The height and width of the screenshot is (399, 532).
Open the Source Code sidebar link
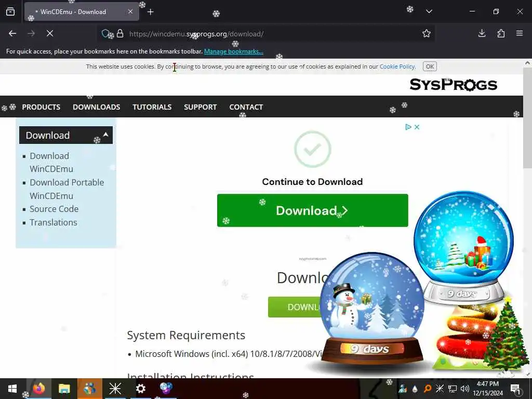pos(54,209)
